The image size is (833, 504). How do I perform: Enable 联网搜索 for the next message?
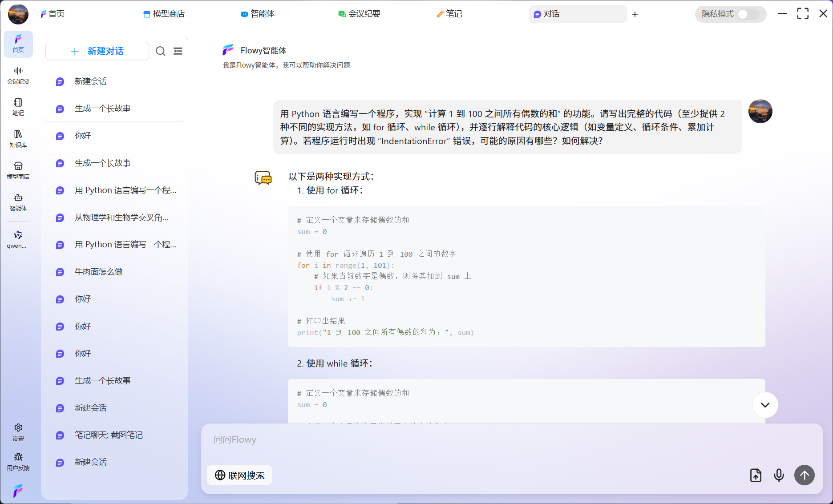(x=239, y=475)
